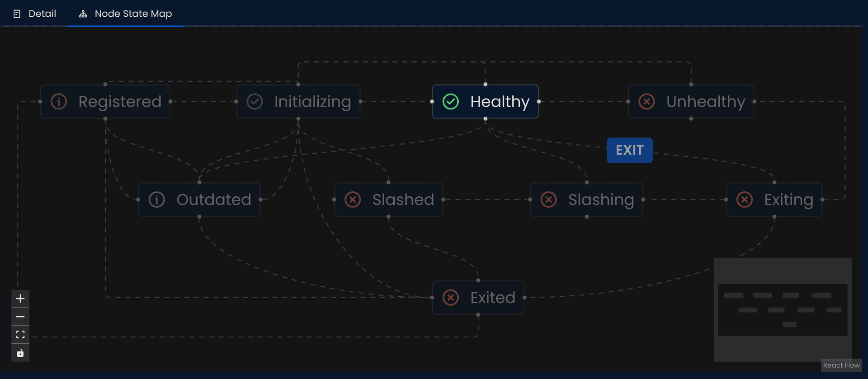
Task: Click the X icon on the Exited node
Action: pyautogui.click(x=450, y=297)
